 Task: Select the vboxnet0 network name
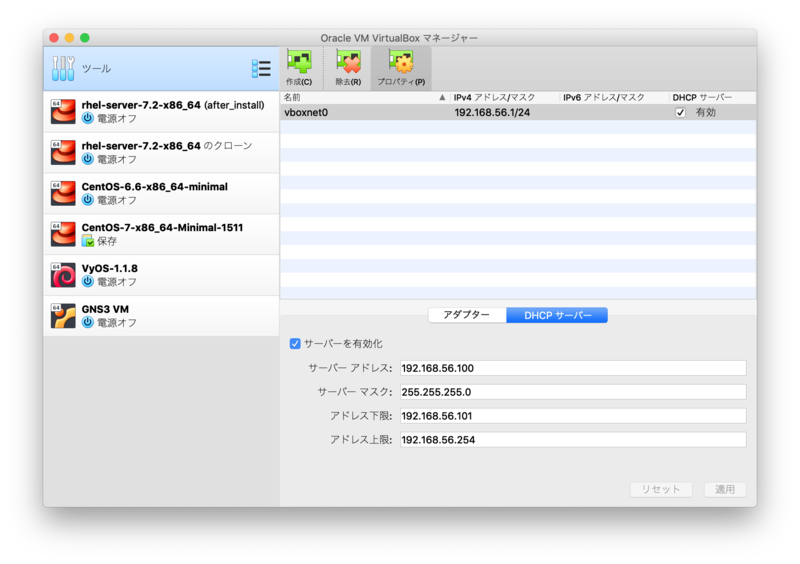306,113
